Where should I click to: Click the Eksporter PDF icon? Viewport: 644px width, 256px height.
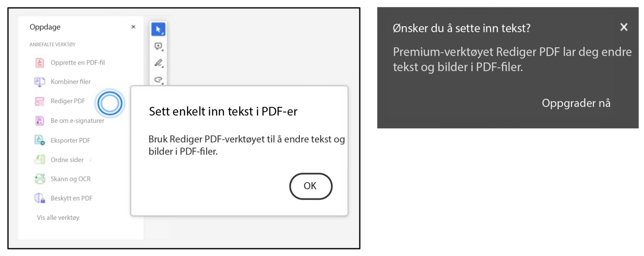tap(39, 140)
